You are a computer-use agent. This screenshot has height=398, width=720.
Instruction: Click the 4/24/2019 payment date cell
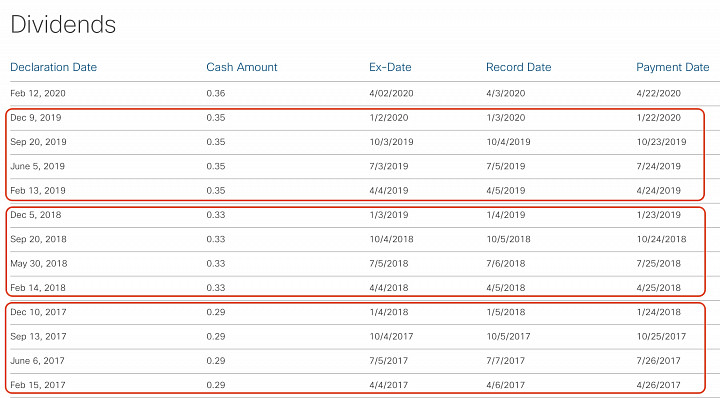pos(658,191)
